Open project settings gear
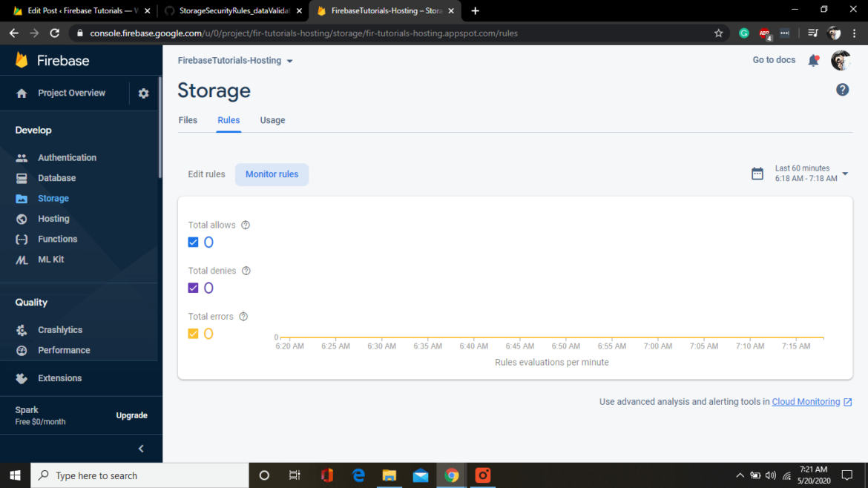868x488 pixels. click(143, 93)
